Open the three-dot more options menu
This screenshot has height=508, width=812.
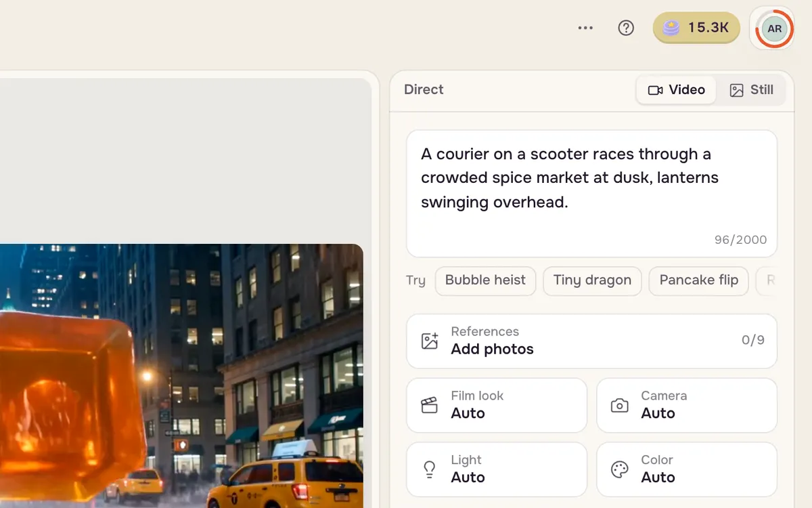(585, 28)
